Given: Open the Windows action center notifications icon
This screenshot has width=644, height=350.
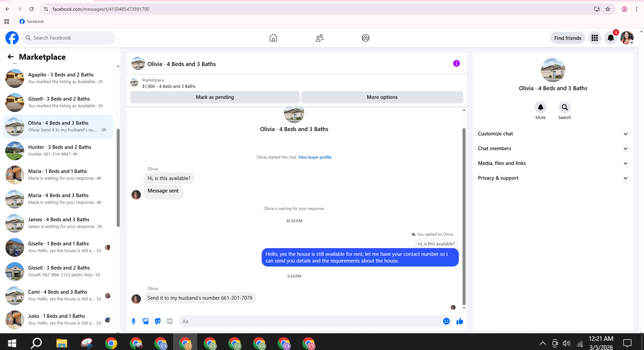Looking at the screenshot, I should click(627, 343).
